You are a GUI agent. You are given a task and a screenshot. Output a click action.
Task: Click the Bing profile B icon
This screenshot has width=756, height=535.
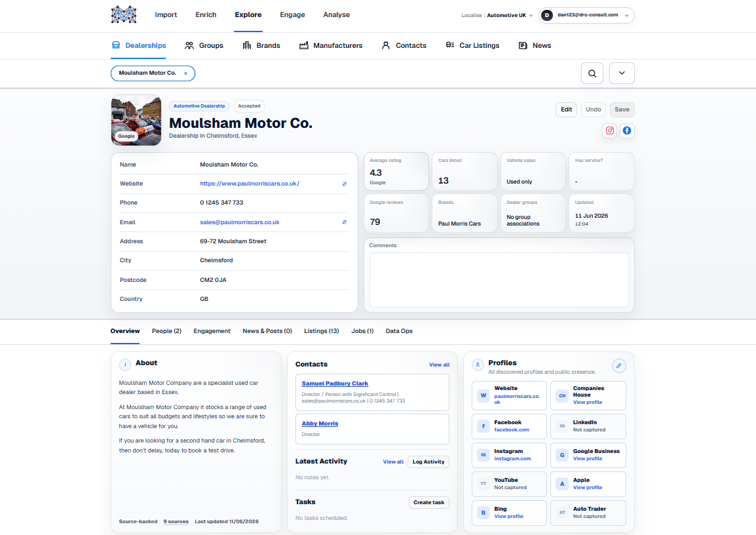click(483, 512)
